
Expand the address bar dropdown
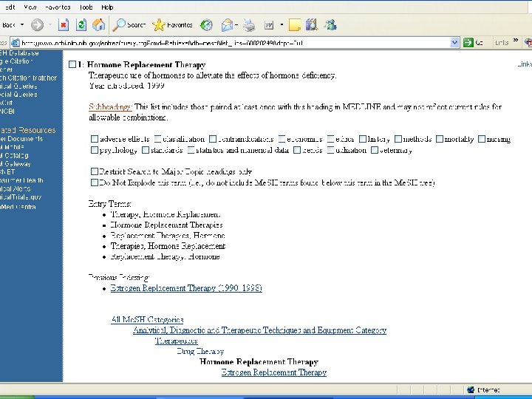coord(454,43)
